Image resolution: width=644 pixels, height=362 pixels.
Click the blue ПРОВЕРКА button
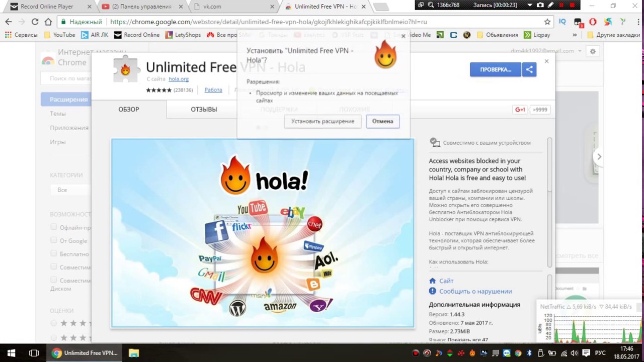tap(496, 69)
